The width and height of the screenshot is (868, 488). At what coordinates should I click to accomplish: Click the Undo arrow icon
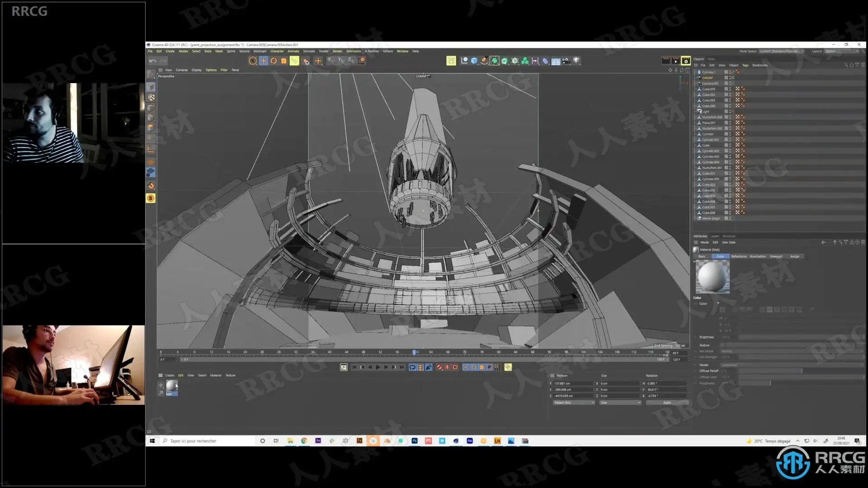pos(153,61)
